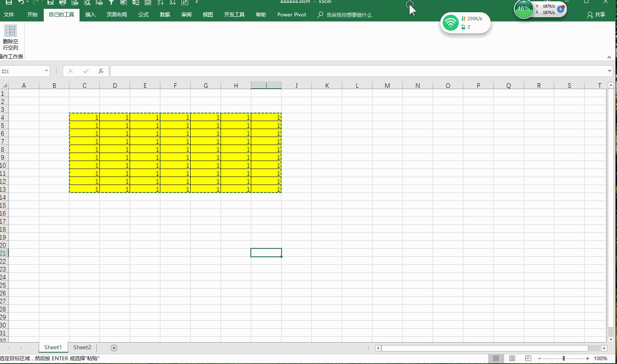Switch to Page Layout view
Image resolution: width=617 pixels, height=364 pixels.
(x=512, y=358)
